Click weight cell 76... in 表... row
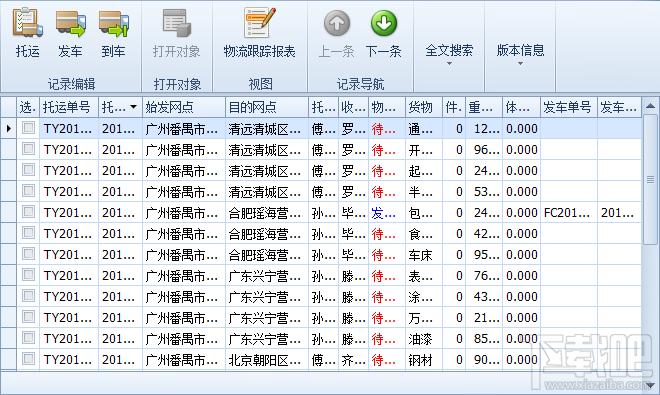Viewport: 660px width, 395px height. (x=484, y=275)
